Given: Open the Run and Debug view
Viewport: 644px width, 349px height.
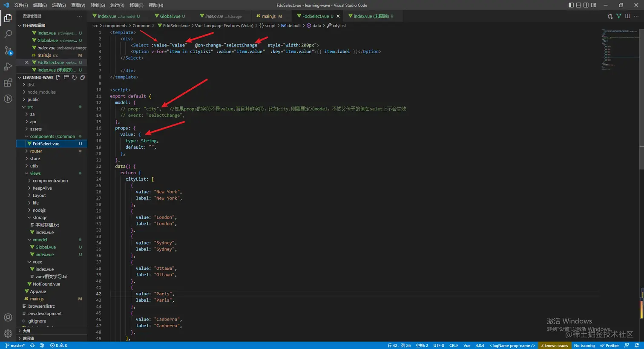Looking at the screenshot, I should click(x=8, y=66).
